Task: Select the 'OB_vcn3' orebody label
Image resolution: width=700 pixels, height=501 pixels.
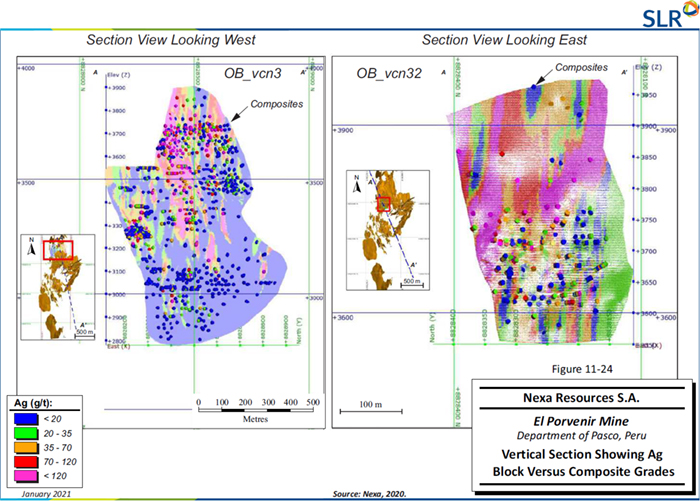Action: click(x=253, y=73)
